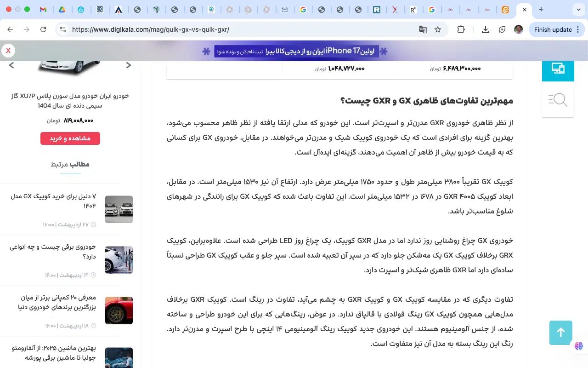Click the performance icon next to Downloads

pyautogui.click(x=502, y=29)
